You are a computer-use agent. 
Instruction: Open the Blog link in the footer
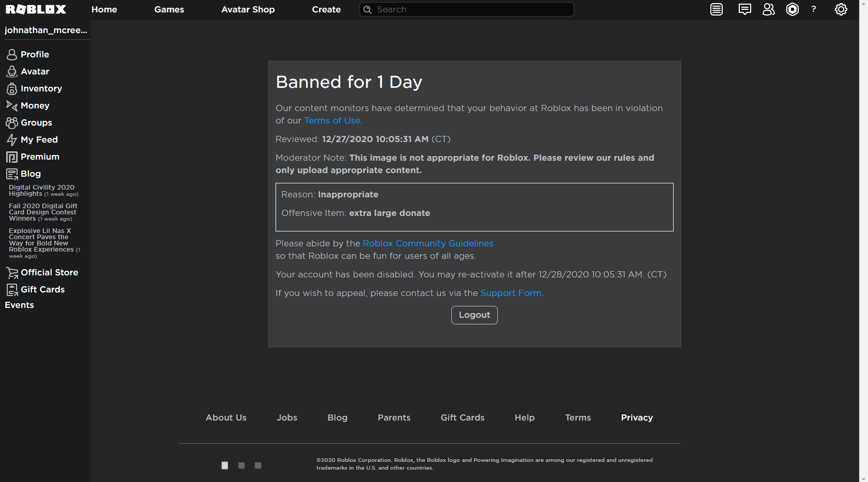338,417
